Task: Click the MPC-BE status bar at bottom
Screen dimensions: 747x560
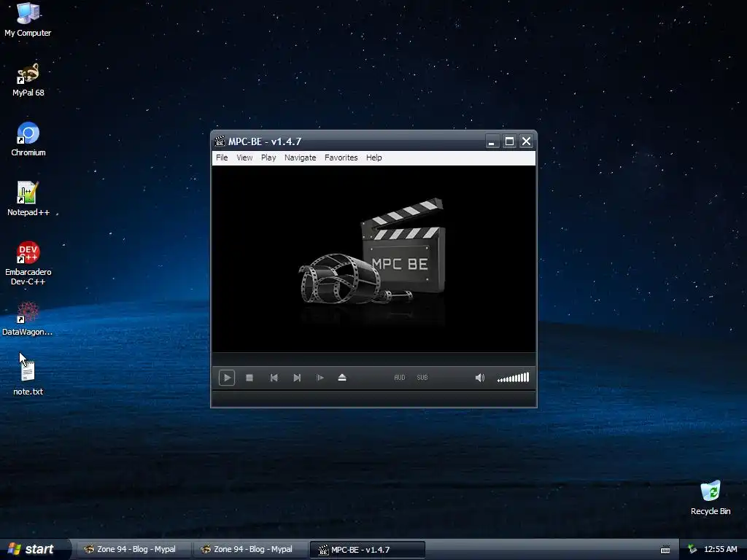Action: click(x=373, y=399)
